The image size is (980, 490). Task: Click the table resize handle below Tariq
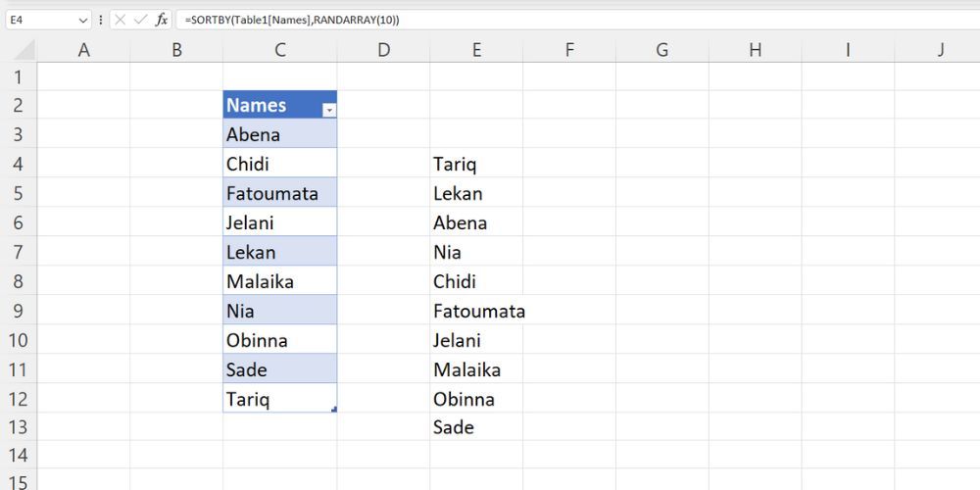click(334, 410)
